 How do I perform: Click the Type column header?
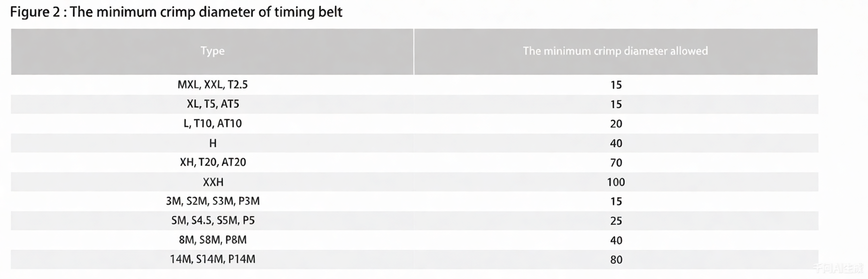[212, 51]
